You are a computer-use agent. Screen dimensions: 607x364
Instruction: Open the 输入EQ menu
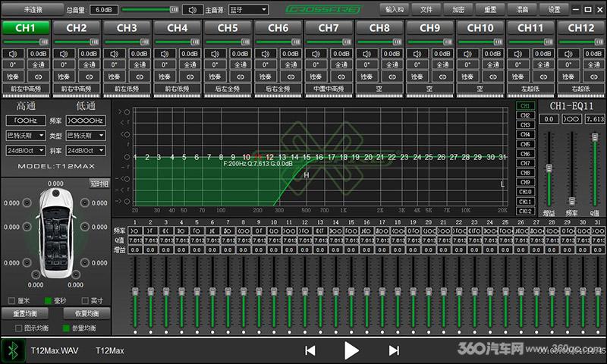(395, 9)
